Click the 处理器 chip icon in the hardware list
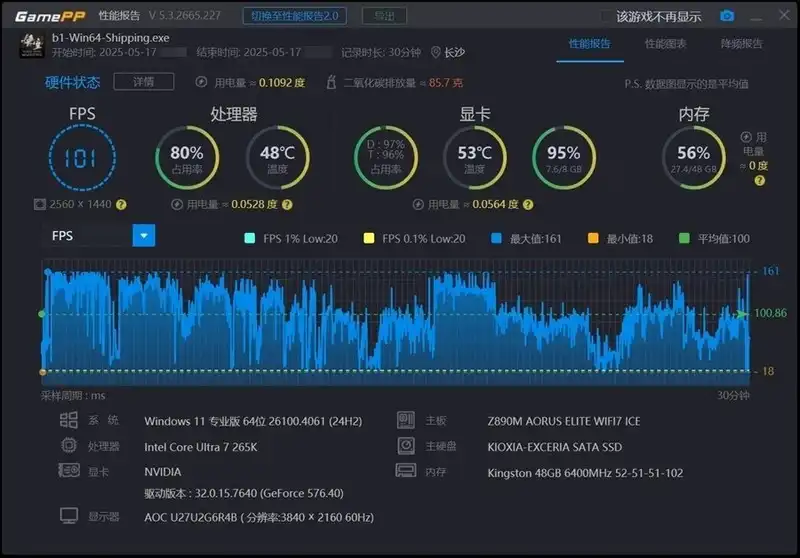The width and height of the screenshot is (800, 558). tap(69, 445)
